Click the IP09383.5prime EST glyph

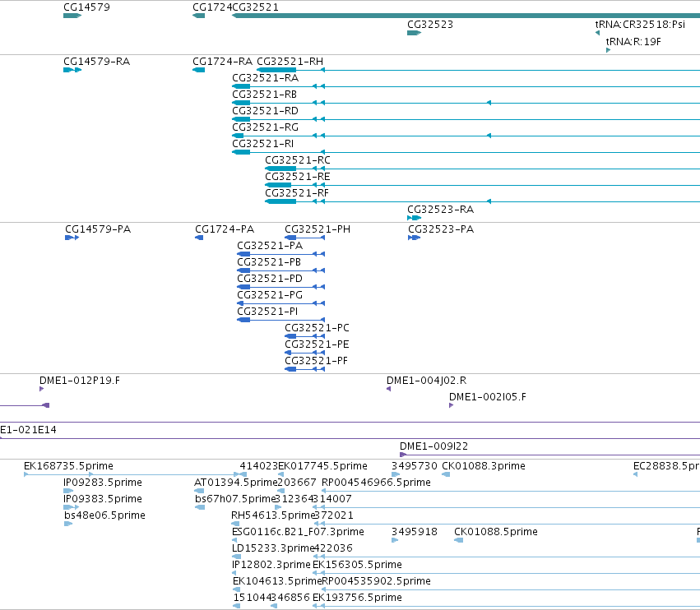click(x=72, y=507)
